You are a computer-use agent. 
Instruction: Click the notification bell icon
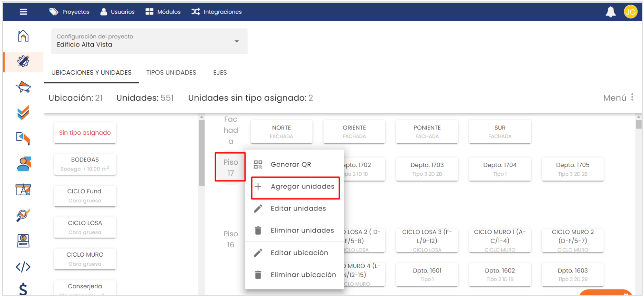click(x=610, y=12)
